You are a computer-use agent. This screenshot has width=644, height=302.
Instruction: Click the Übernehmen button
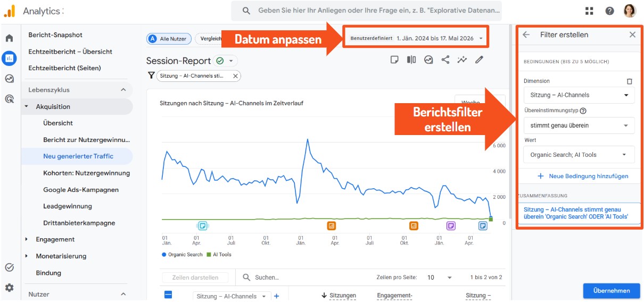tap(612, 290)
